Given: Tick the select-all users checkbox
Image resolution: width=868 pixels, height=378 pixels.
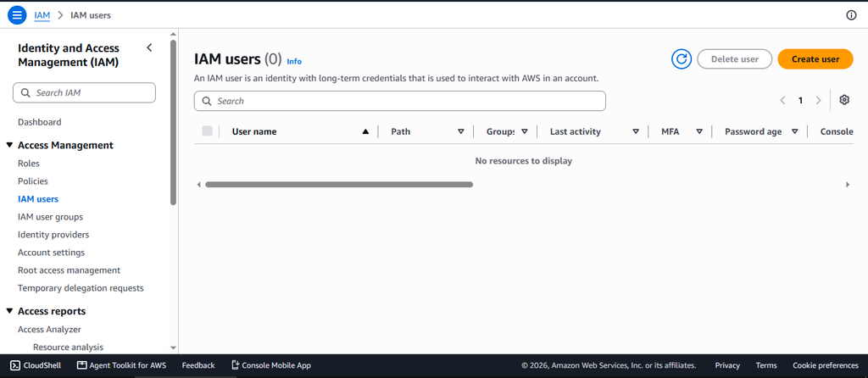Looking at the screenshot, I should point(207,131).
